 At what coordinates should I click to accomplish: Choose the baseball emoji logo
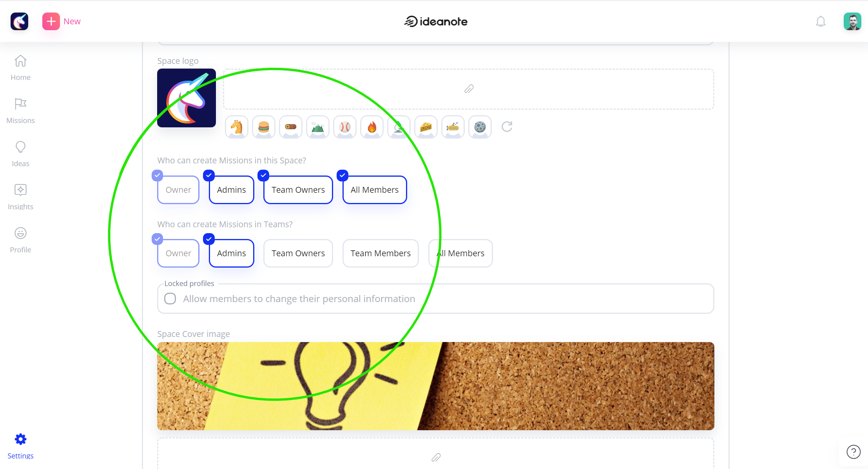coord(345,127)
